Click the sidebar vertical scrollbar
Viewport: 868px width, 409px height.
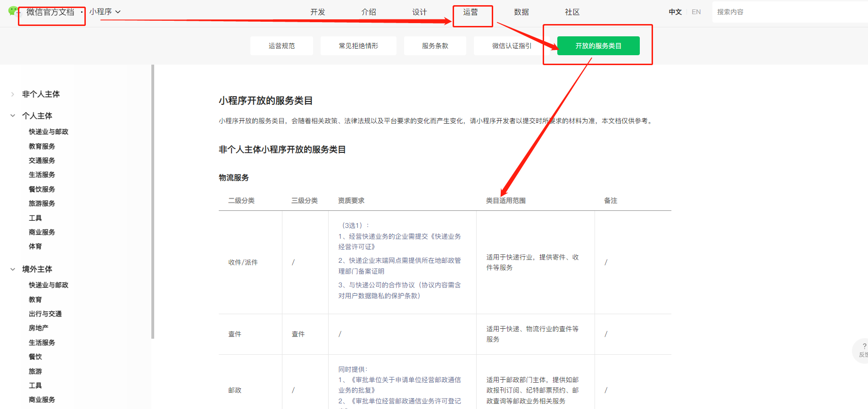tap(153, 201)
